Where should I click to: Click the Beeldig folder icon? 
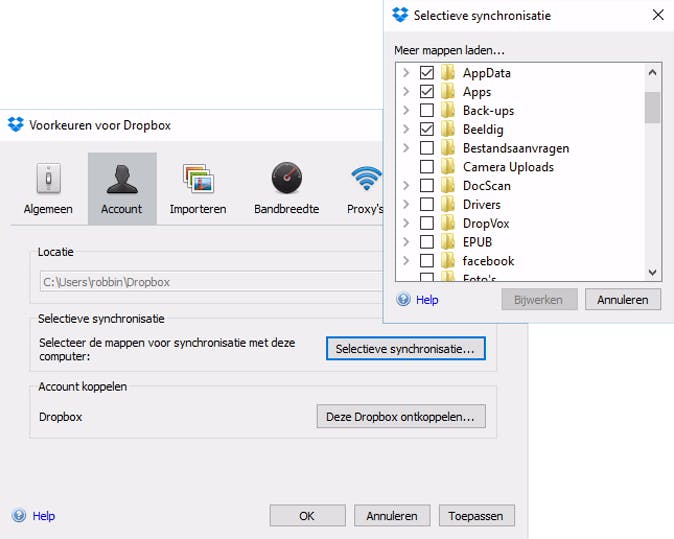point(448,129)
